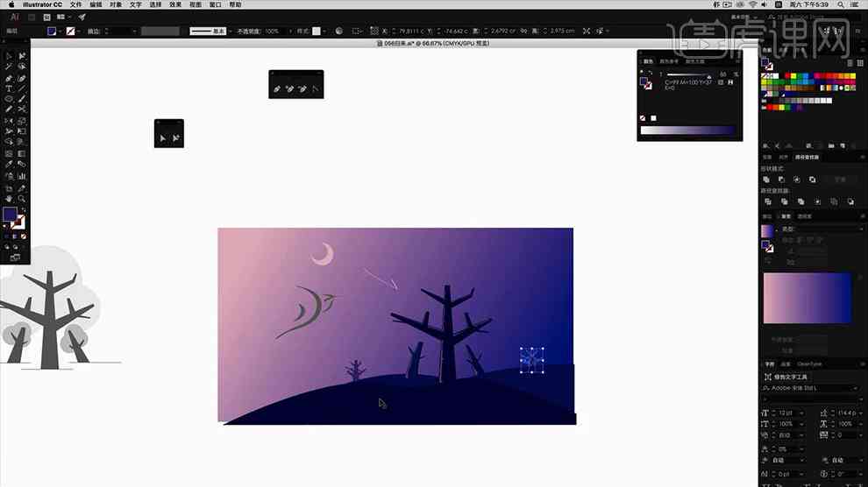This screenshot has width=868, height=487.
Task: Open the stroke weight dropdown
Action: [x=134, y=31]
